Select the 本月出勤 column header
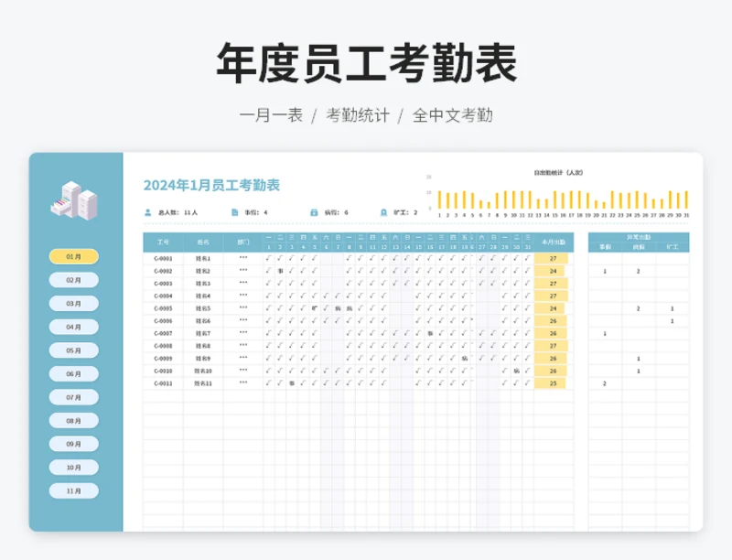The width and height of the screenshot is (732, 560). pos(553,242)
